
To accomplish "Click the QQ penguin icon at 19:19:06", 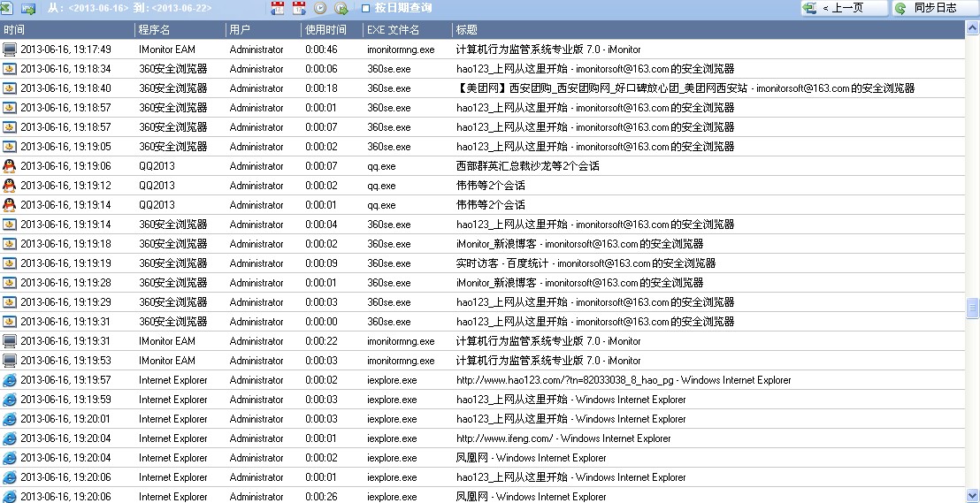I will (x=10, y=165).
